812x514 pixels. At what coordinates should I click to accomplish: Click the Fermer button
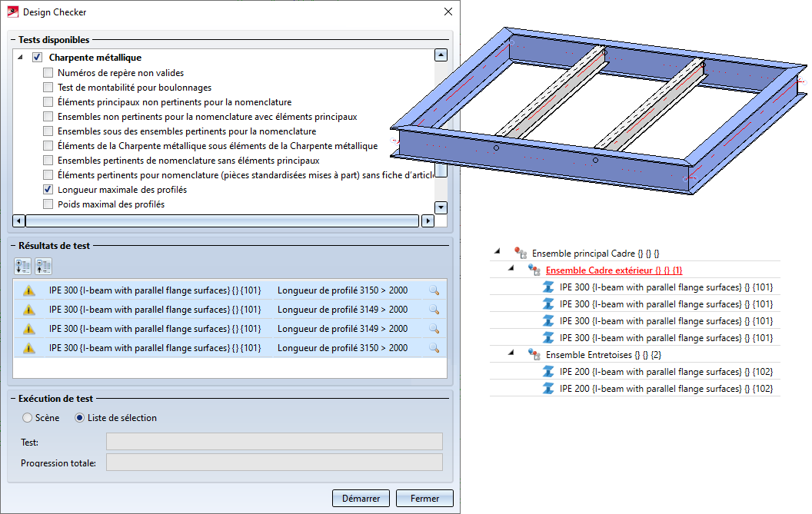424,499
